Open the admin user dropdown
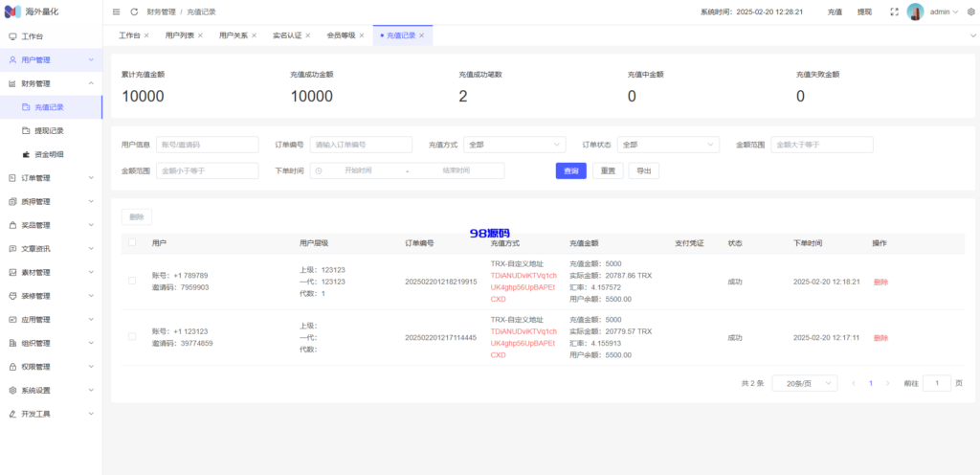This screenshot has width=980, height=475. click(x=944, y=11)
